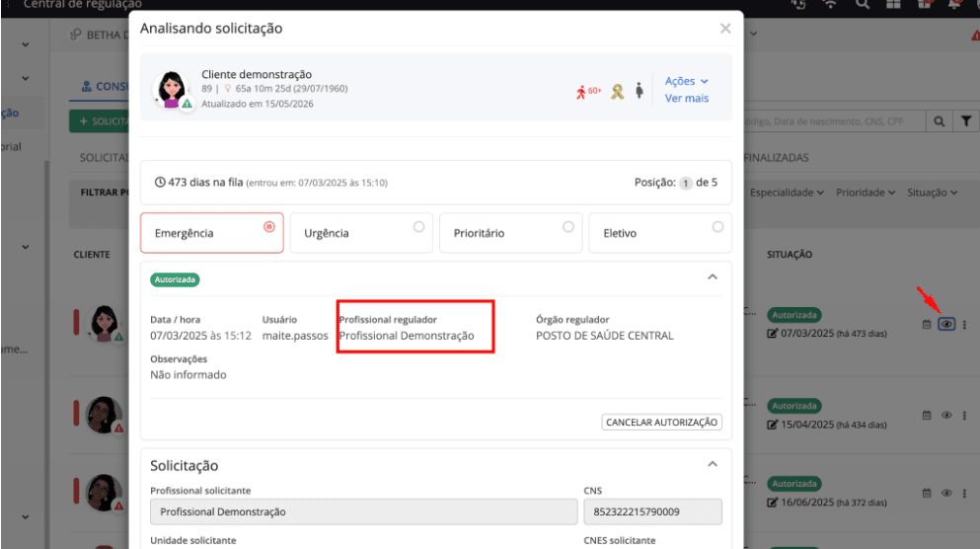Click the Autorizada badge in 16/06/2025 row
The height and width of the screenshot is (549, 980).
coord(793,484)
